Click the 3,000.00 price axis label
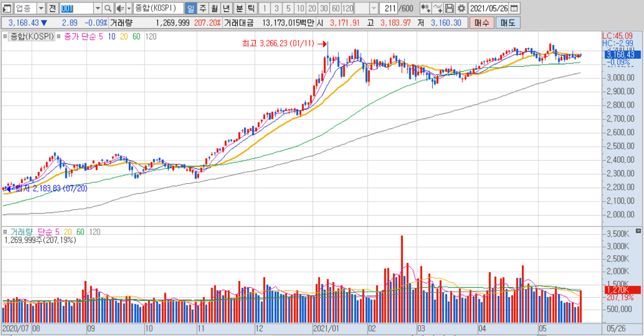This screenshot has height=336, width=644. pyautogui.click(x=621, y=78)
